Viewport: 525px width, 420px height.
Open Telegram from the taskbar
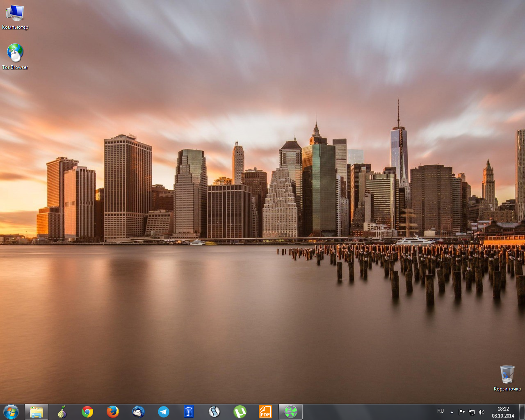164,412
